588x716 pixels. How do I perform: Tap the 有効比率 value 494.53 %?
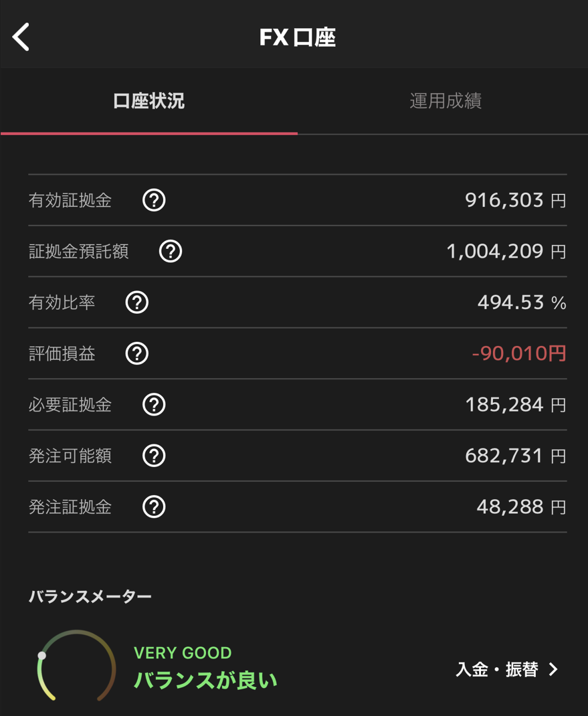click(x=522, y=302)
